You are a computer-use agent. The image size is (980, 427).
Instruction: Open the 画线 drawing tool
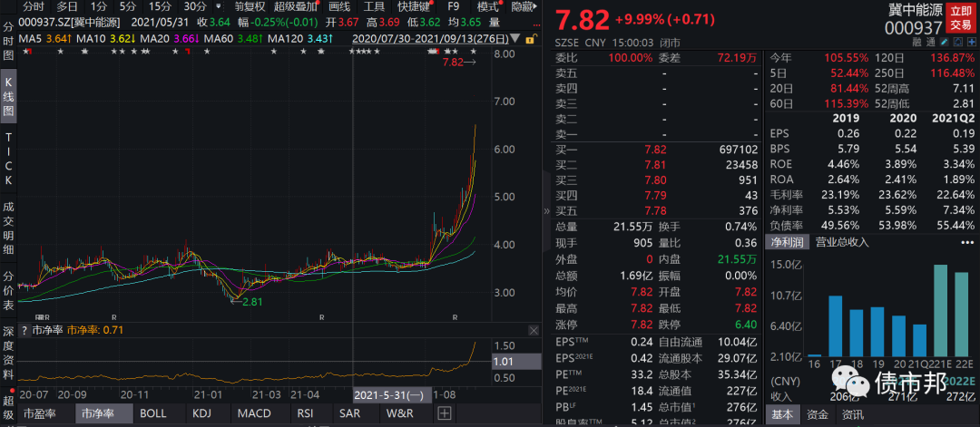[x=338, y=6]
